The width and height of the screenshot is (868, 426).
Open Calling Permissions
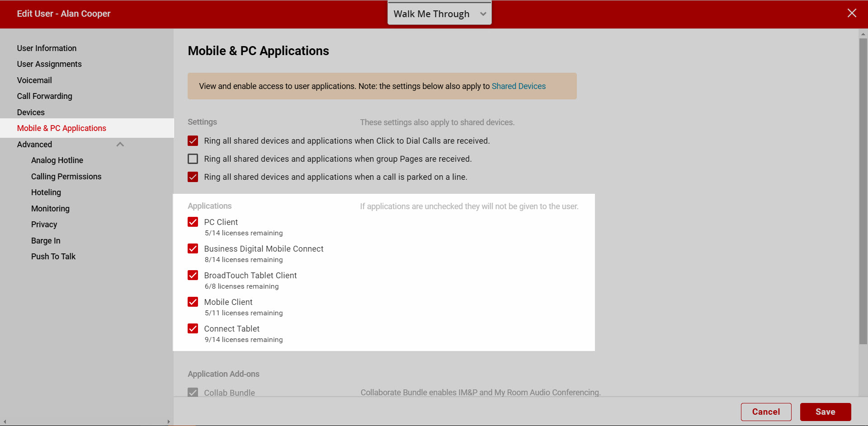66,177
